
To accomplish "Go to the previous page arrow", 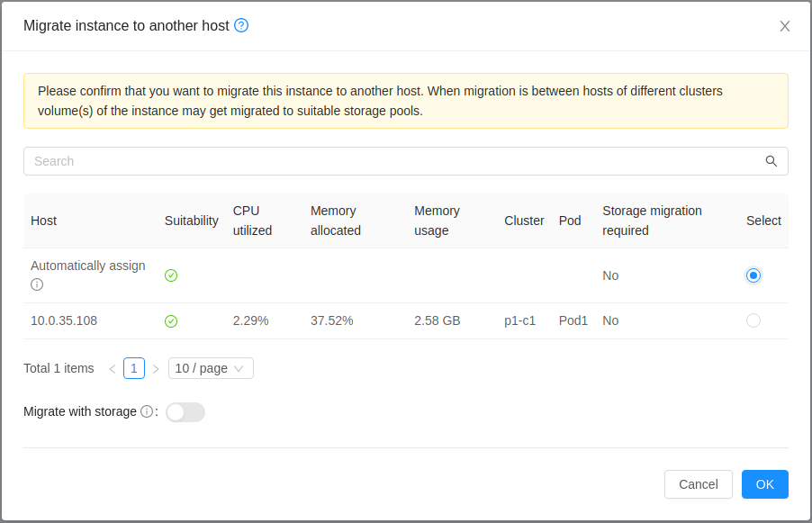I will (113, 369).
